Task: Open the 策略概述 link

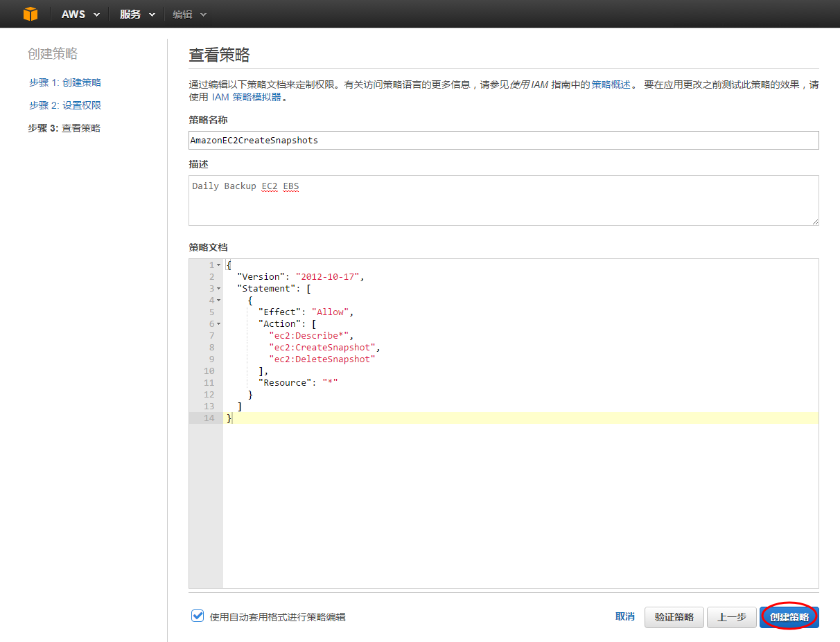Action: point(611,84)
